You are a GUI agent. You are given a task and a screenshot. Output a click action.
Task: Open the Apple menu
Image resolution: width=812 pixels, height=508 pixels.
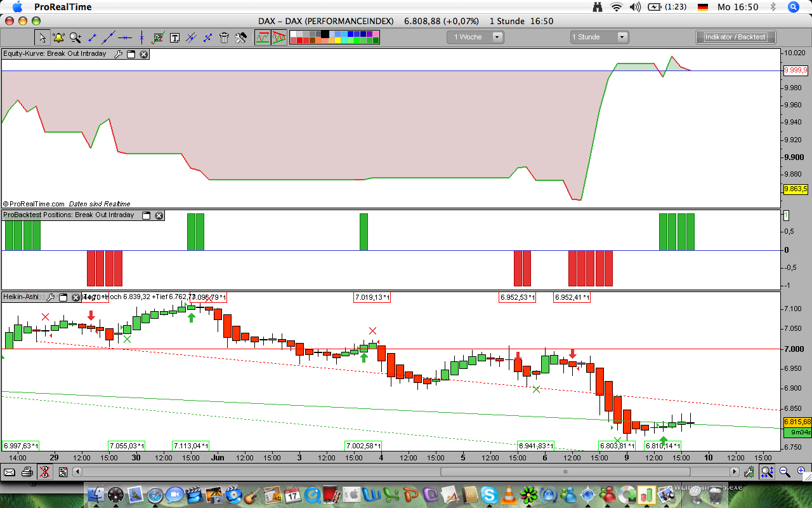17,7
